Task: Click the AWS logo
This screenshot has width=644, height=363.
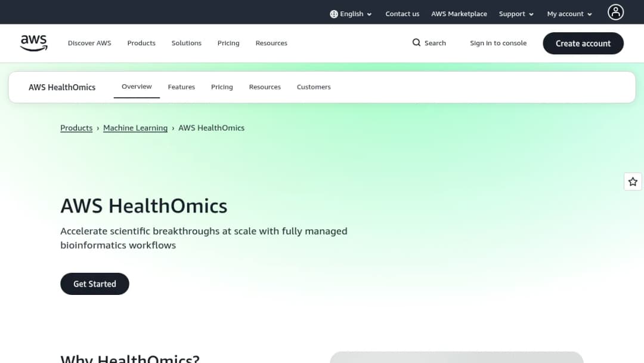Action: pyautogui.click(x=33, y=43)
